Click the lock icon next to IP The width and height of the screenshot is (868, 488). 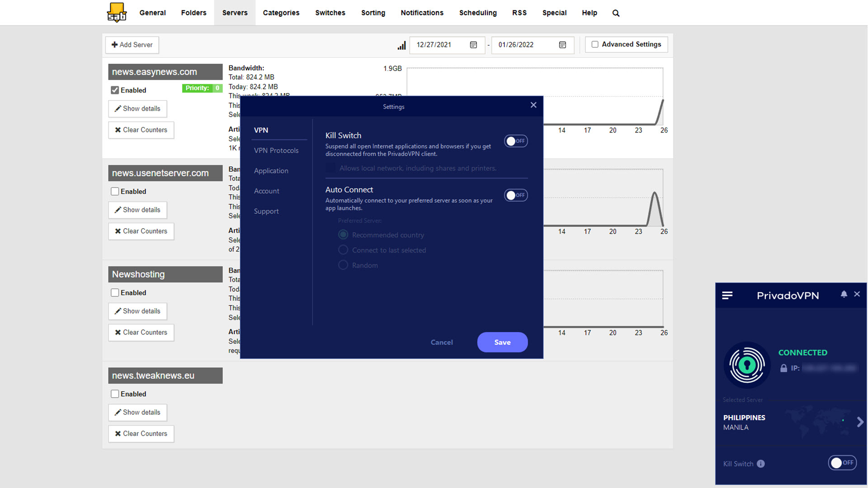click(x=783, y=368)
